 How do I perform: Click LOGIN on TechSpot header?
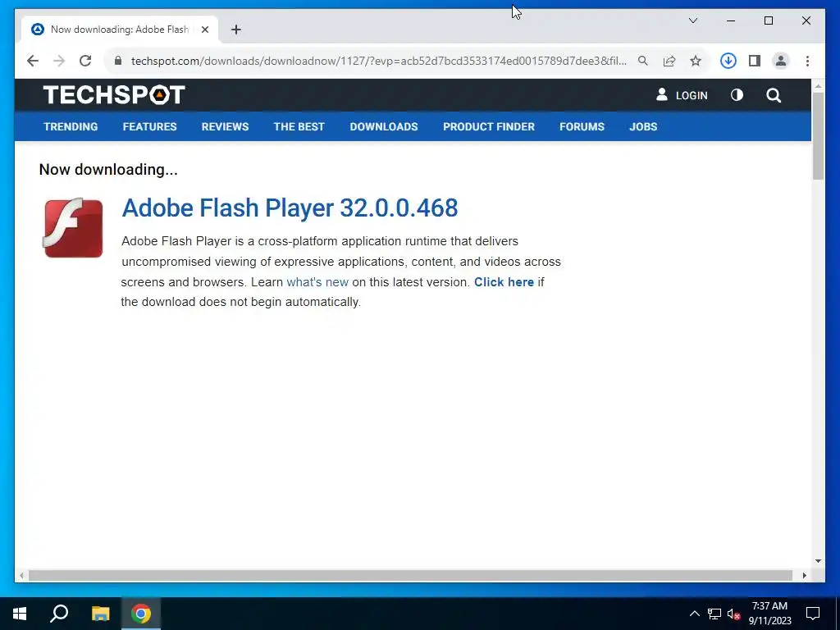[x=682, y=95]
